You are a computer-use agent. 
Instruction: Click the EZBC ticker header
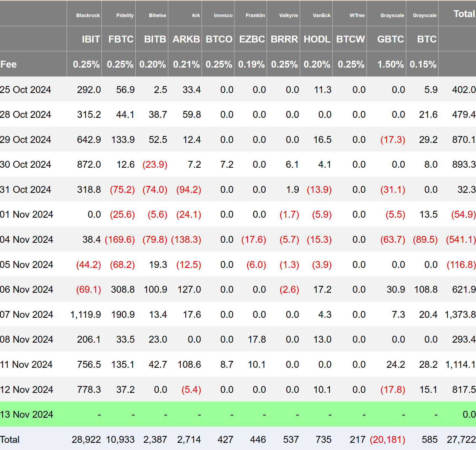click(252, 39)
